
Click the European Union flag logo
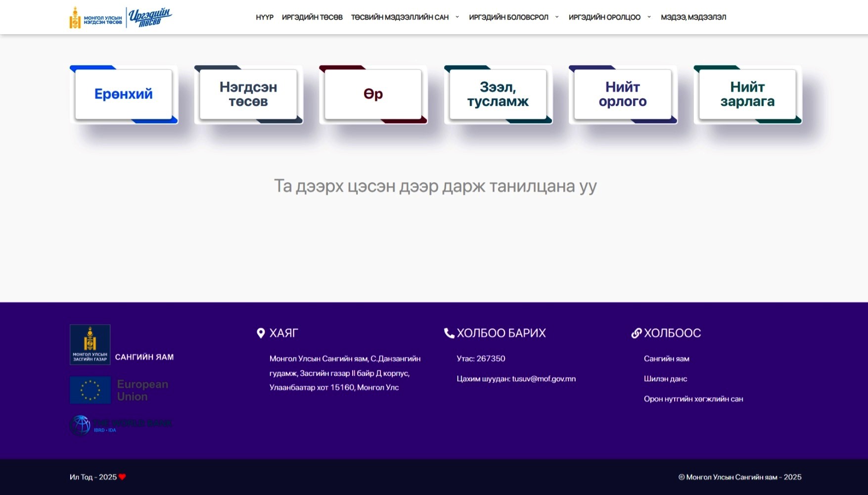(90, 390)
